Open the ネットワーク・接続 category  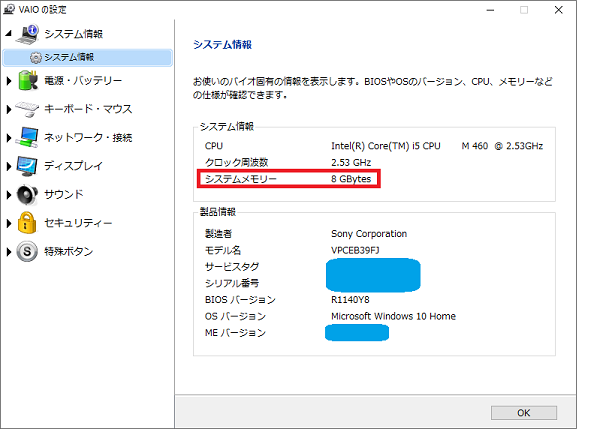(x=88, y=138)
